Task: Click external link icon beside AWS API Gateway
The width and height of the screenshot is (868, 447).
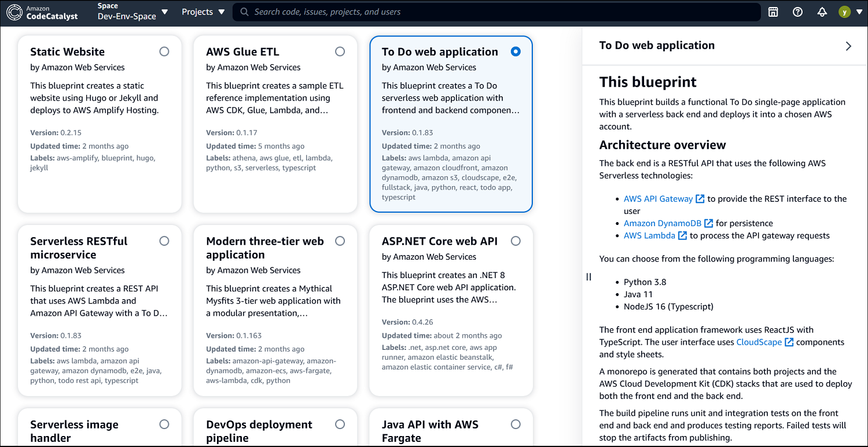Action: pyautogui.click(x=700, y=199)
